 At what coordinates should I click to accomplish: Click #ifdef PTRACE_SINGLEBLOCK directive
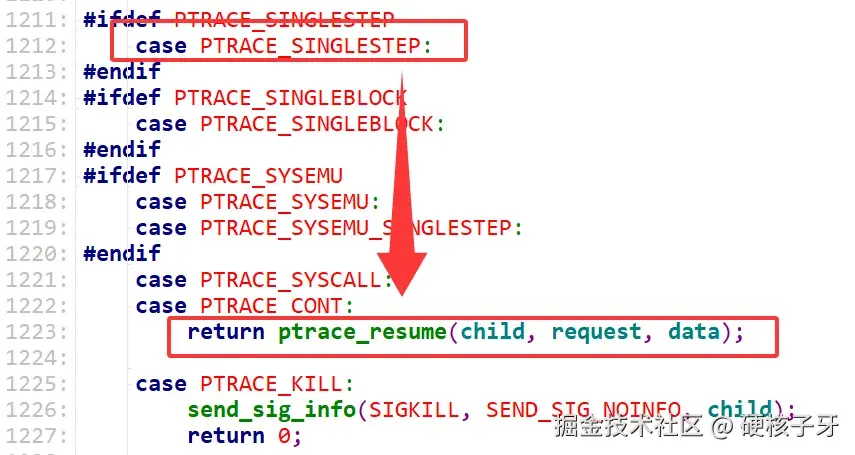click(245, 98)
